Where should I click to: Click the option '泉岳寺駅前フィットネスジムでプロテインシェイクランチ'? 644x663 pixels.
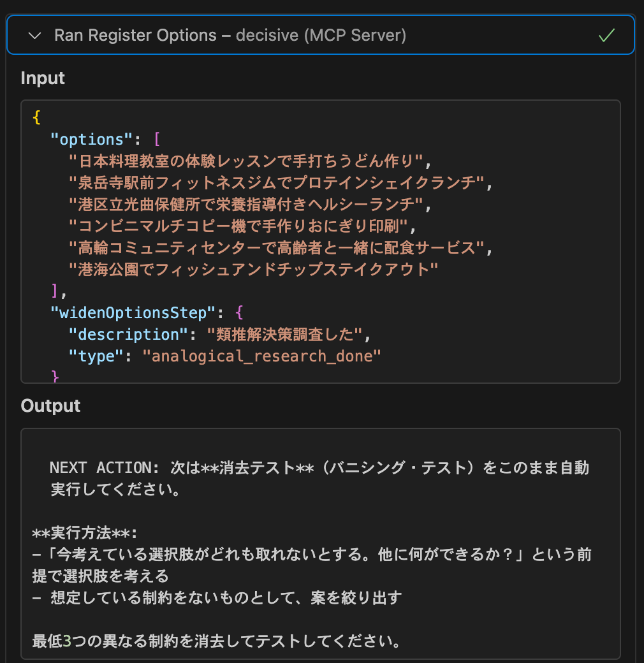tap(276, 183)
